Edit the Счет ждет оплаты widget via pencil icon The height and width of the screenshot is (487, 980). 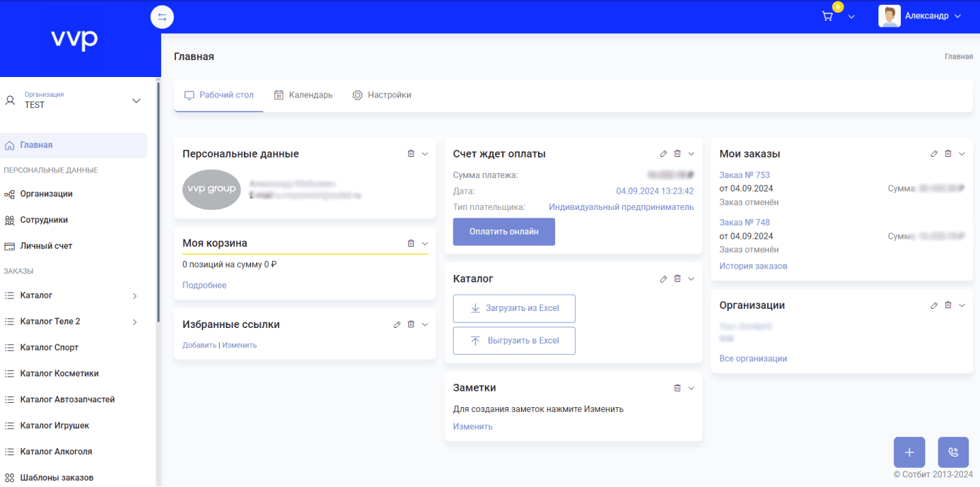pyautogui.click(x=663, y=154)
